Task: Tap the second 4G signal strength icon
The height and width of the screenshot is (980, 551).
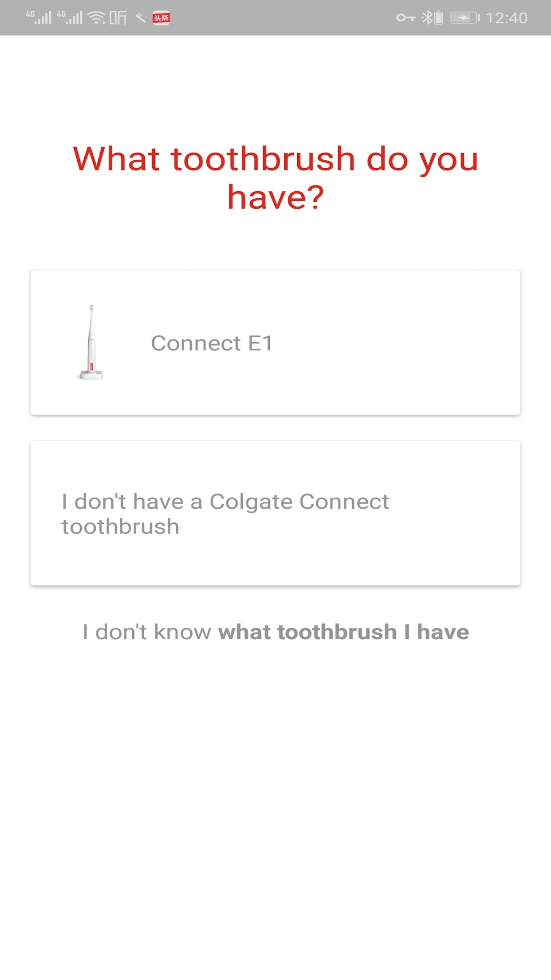Action: click(x=70, y=18)
